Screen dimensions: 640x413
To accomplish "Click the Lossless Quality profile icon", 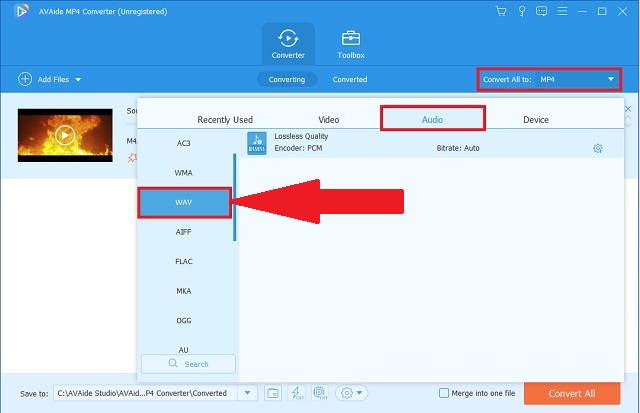I will (x=257, y=143).
